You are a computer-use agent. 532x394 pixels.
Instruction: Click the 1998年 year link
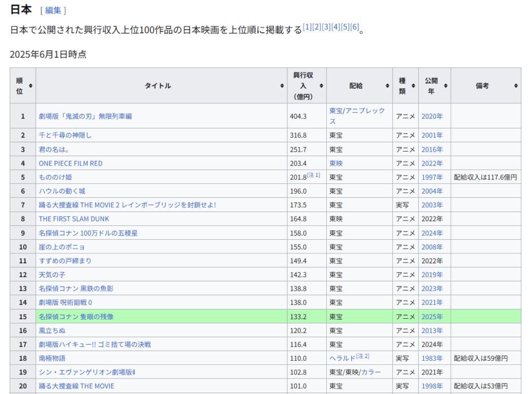tap(432, 386)
